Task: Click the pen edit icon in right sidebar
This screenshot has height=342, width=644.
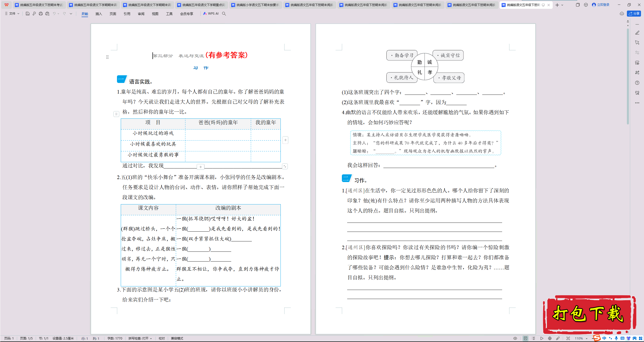Action: (637, 33)
